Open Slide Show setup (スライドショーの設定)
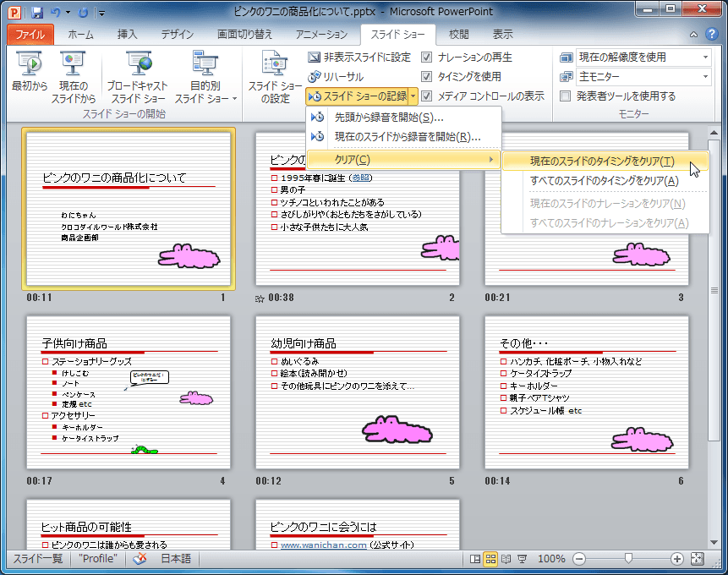728x575 pixels. [275, 77]
